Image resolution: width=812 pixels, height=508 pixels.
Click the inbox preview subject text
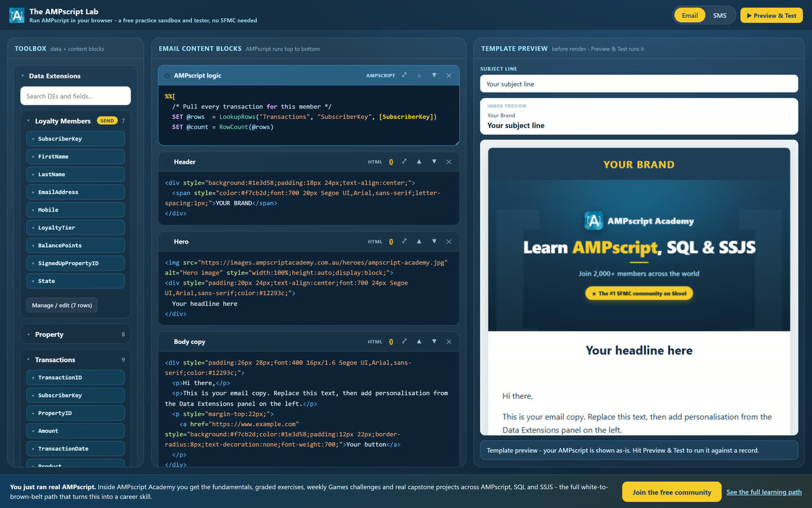516,125
